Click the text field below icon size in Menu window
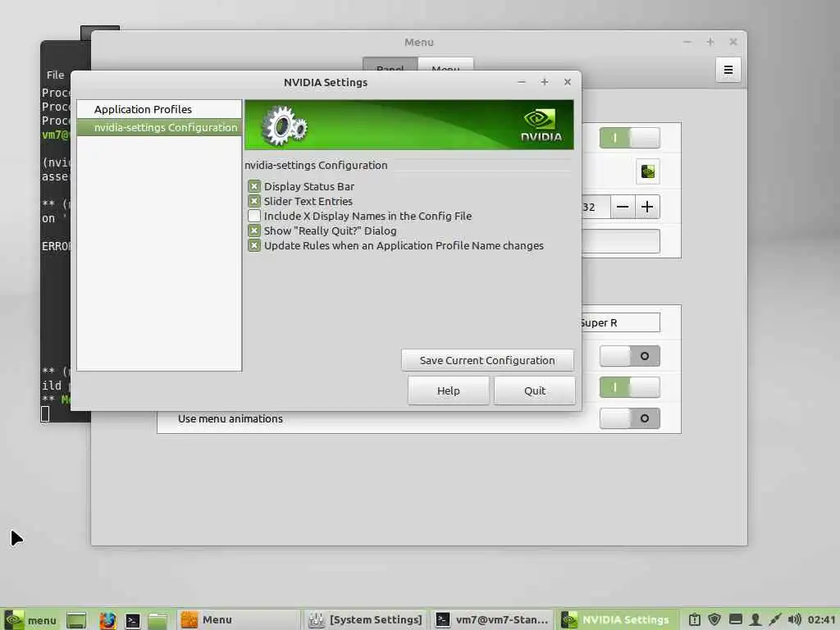This screenshot has width=840, height=630. [621, 242]
